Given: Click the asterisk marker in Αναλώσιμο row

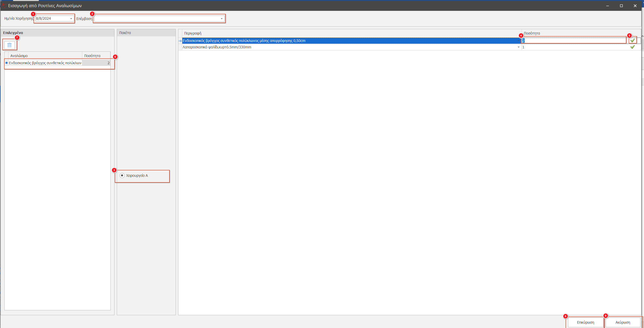Looking at the screenshot, I should [x=6, y=63].
